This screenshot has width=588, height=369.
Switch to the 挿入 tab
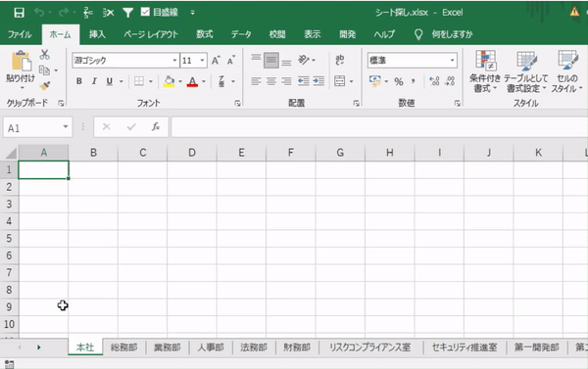(97, 34)
